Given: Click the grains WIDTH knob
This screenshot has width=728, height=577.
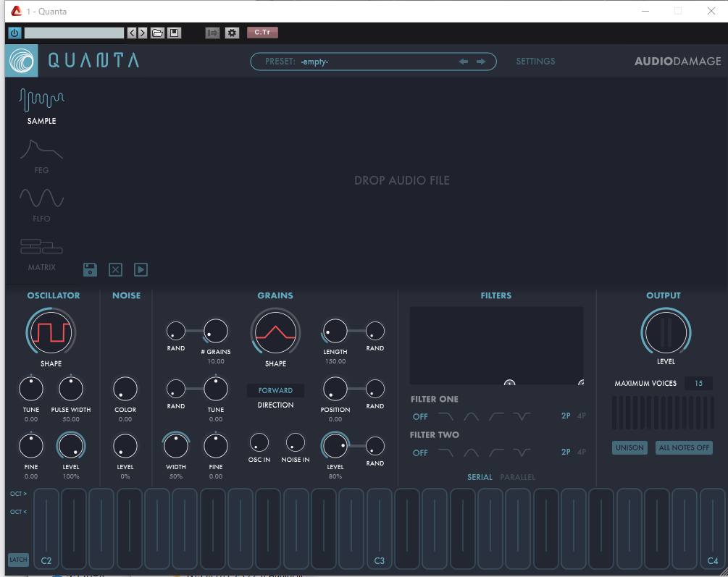Looking at the screenshot, I should point(176,446).
